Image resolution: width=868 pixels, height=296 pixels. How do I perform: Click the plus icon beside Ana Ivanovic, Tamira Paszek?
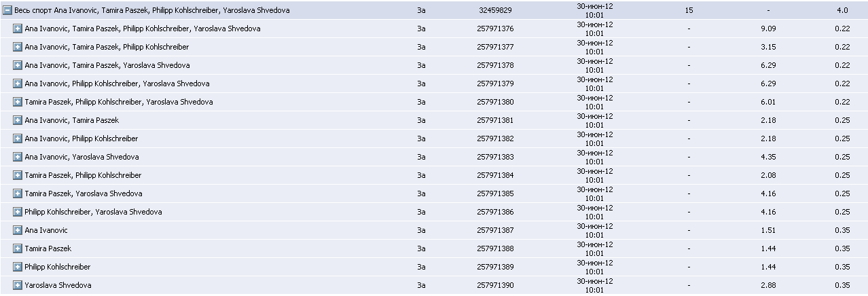click(x=18, y=121)
